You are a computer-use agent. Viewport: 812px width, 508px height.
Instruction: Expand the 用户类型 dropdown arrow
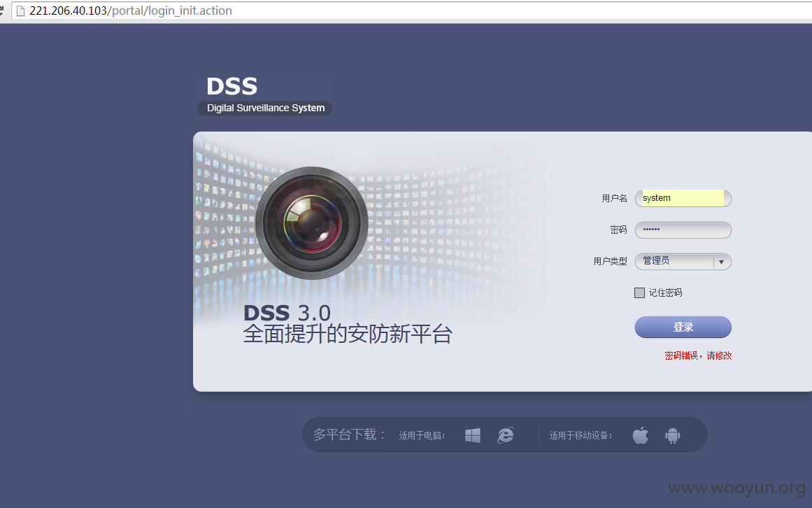pos(721,262)
